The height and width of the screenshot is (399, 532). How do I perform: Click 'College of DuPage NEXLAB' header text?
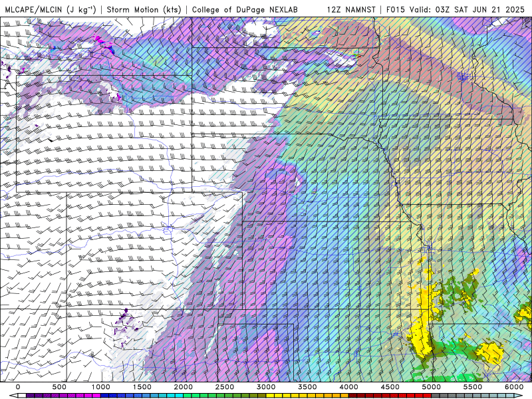245,9
